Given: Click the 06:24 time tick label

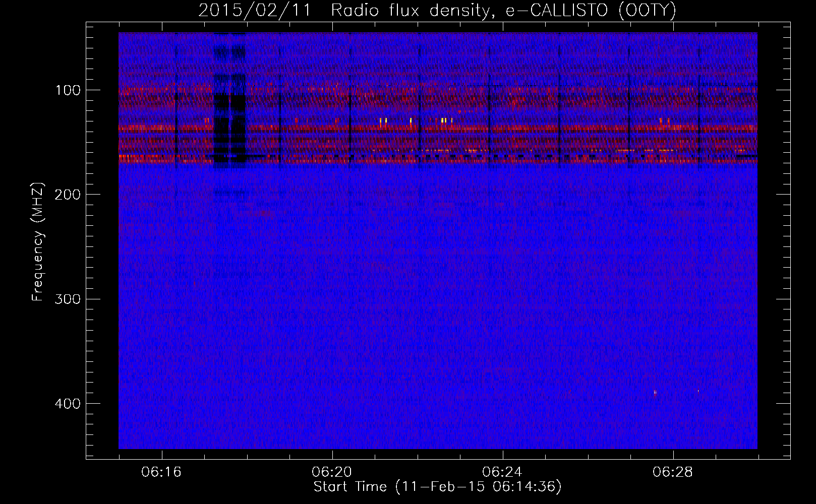Looking at the screenshot, I should coord(502,472).
